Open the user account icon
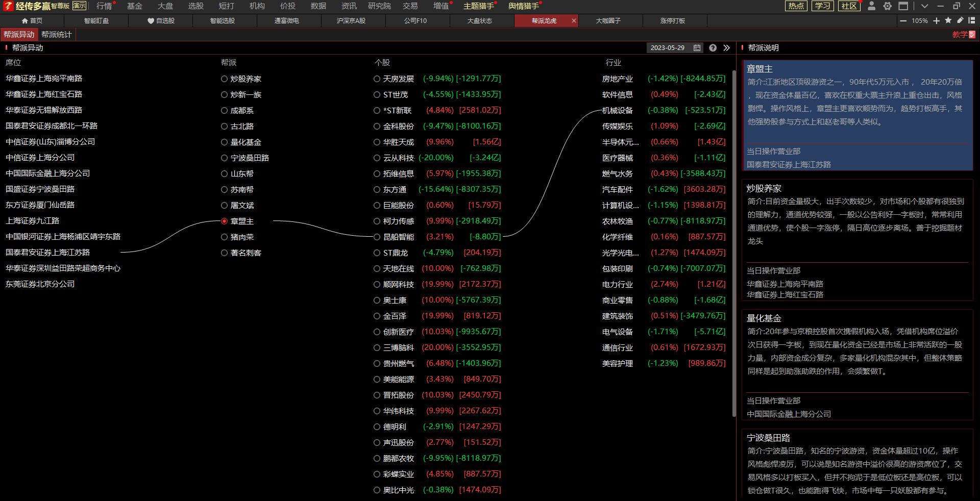The height and width of the screenshot is (501, 980). 872,6
